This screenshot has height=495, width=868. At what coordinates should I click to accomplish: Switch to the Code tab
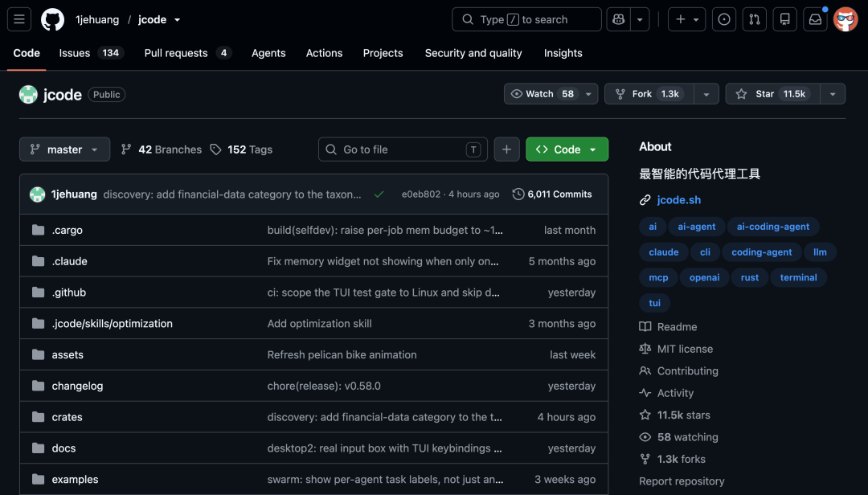pyautogui.click(x=27, y=53)
